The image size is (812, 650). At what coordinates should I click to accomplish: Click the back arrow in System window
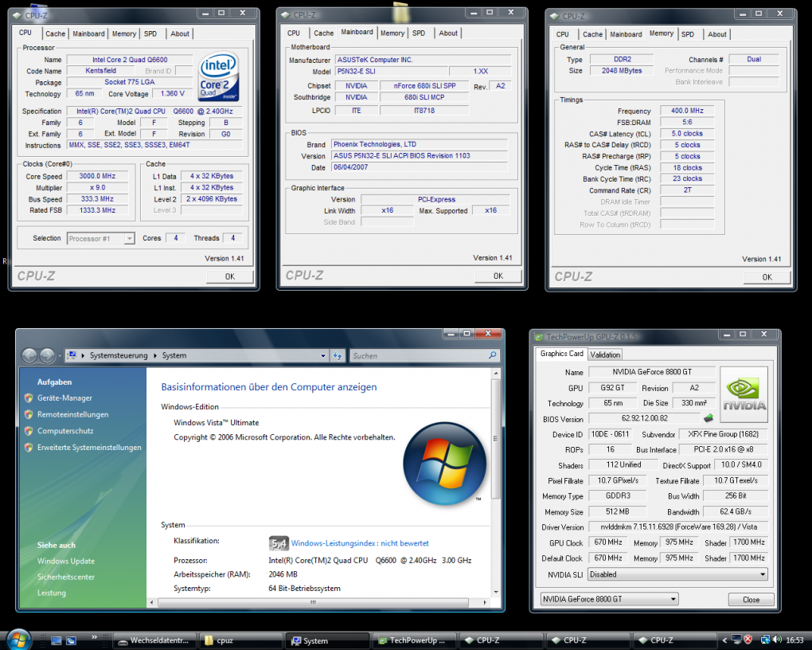coord(29,355)
